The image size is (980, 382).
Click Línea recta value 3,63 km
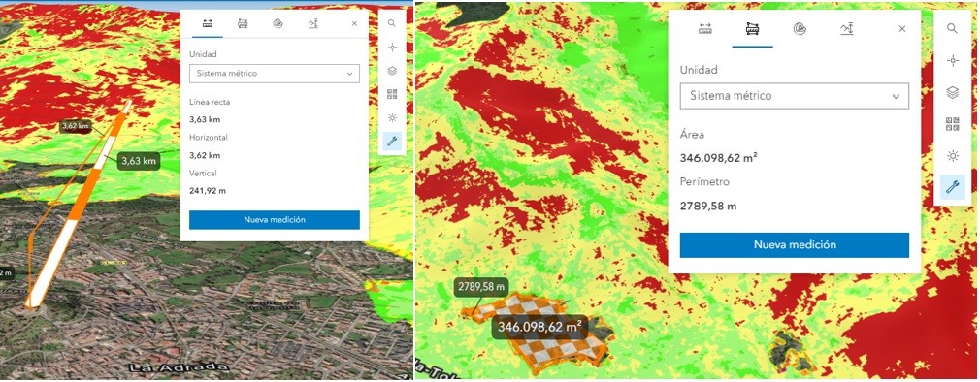205,119
